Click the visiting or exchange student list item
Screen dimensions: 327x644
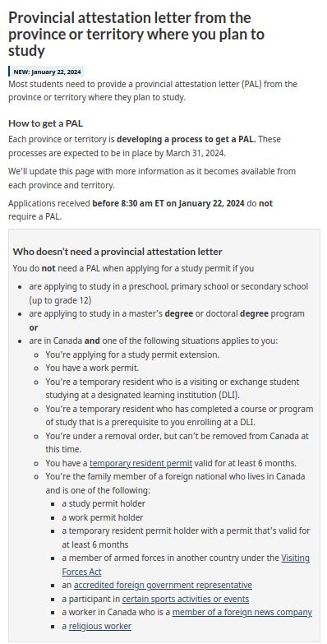173,388
